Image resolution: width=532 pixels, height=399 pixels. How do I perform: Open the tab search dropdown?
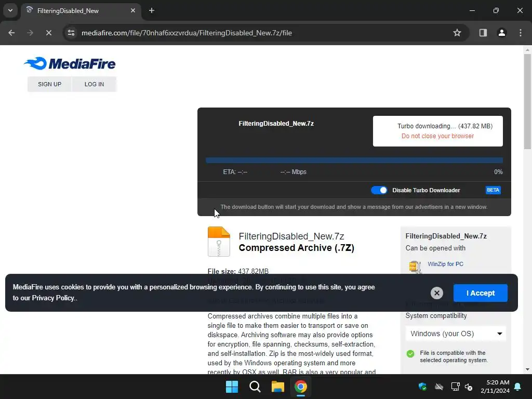[x=10, y=10]
